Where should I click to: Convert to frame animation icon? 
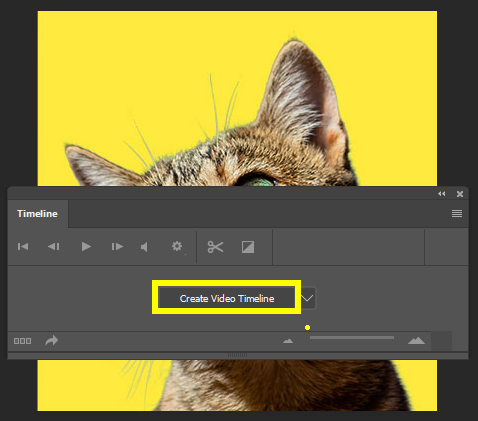[22, 341]
